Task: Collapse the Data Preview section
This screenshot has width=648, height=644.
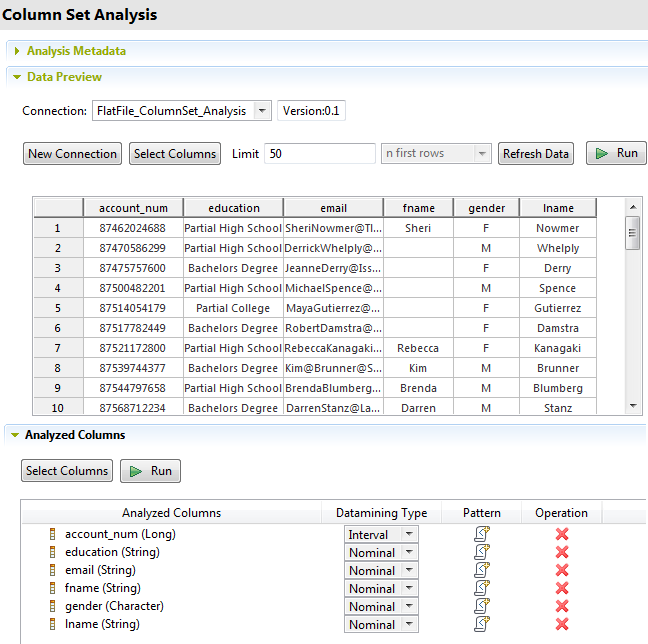Action: point(16,77)
